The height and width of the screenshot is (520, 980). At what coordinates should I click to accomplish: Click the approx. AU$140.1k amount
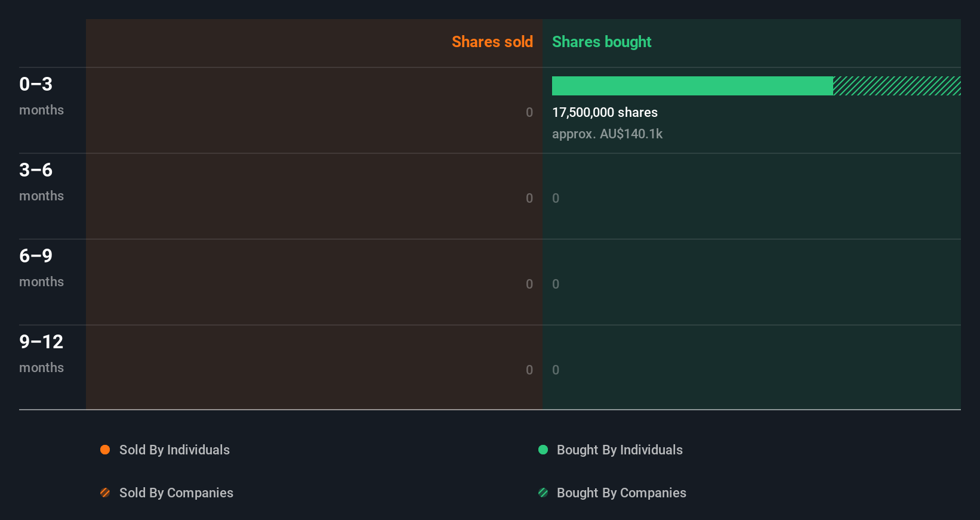pos(607,134)
